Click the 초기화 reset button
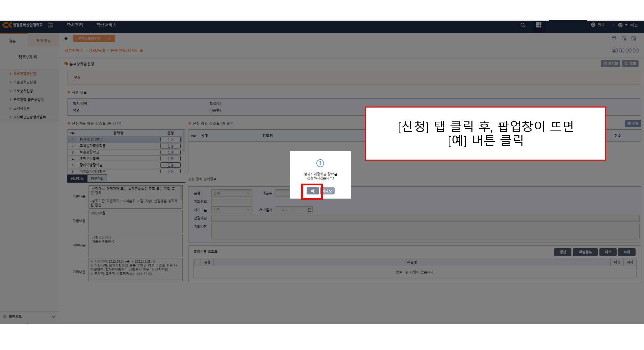The image size is (644, 350). click(x=610, y=64)
